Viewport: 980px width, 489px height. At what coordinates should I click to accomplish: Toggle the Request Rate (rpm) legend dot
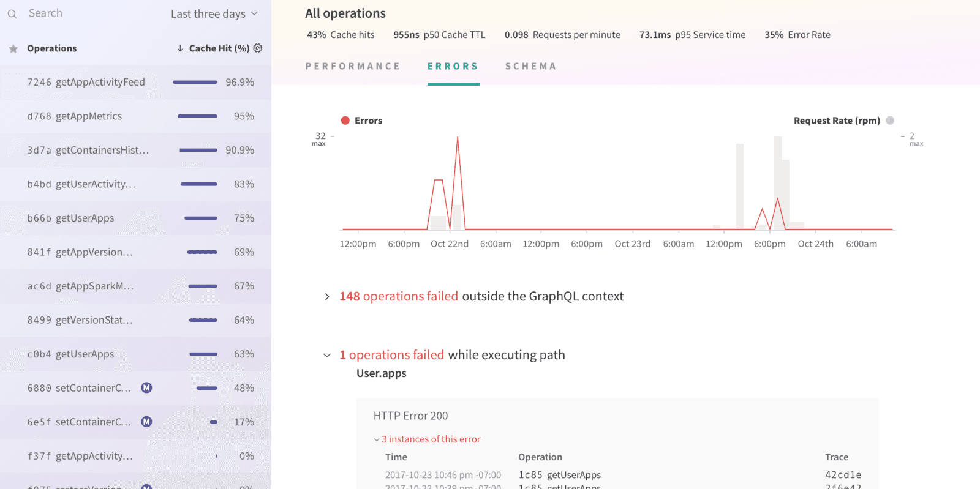pos(890,121)
